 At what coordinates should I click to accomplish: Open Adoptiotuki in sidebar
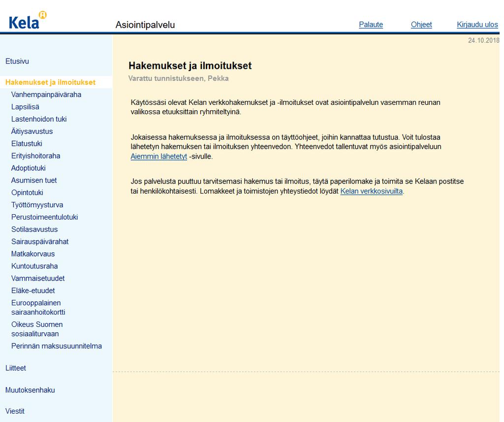tap(28, 168)
